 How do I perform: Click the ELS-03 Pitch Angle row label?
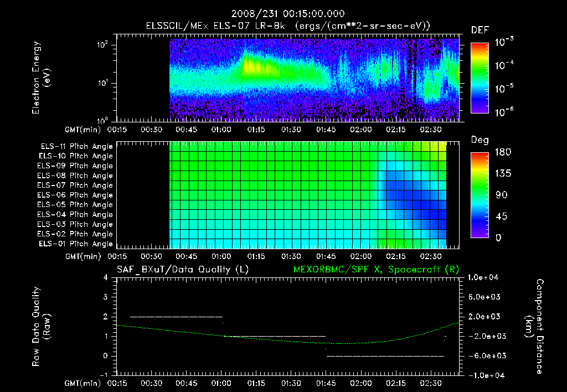tap(75, 225)
